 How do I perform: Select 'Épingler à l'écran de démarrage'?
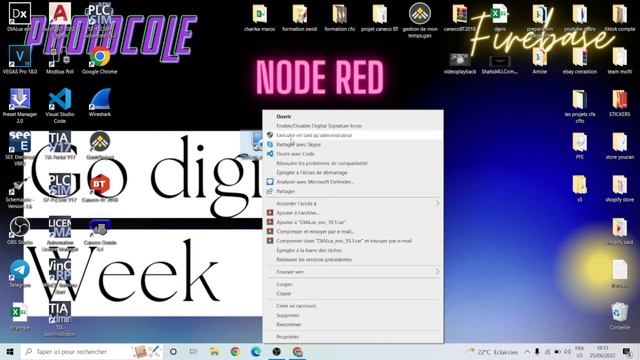coord(353,173)
